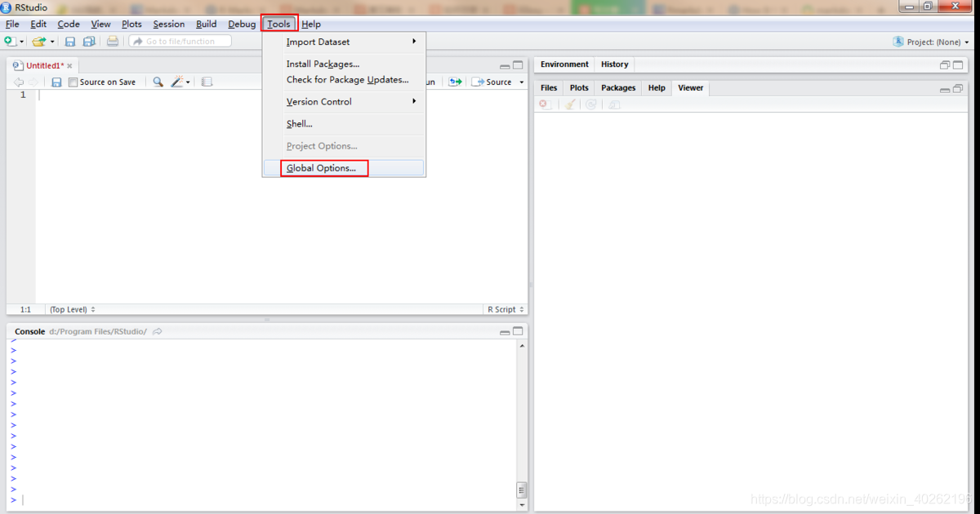Restore the Viewer pane
This screenshot has height=514, width=980.
click(958, 89)
